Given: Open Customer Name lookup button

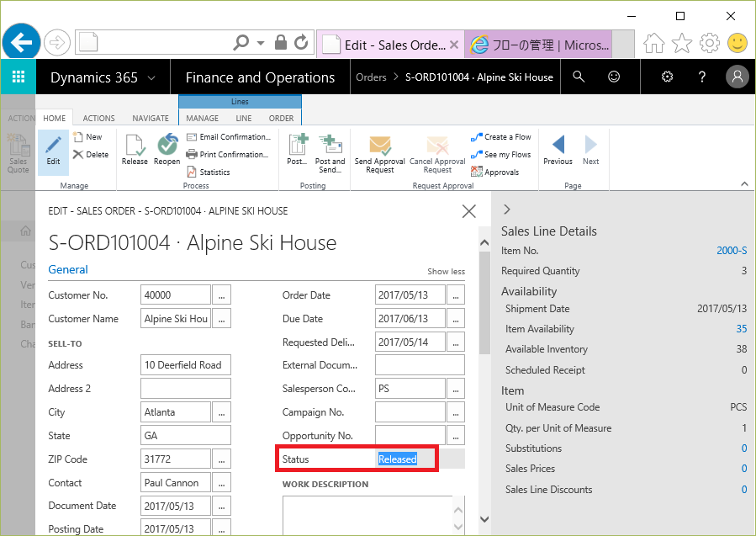Looking at the screenshot, I should [221, 318].
